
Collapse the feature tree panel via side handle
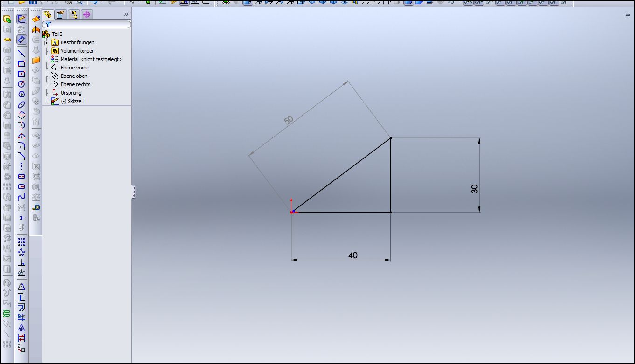pyautogui.click(x=134, y=191)
